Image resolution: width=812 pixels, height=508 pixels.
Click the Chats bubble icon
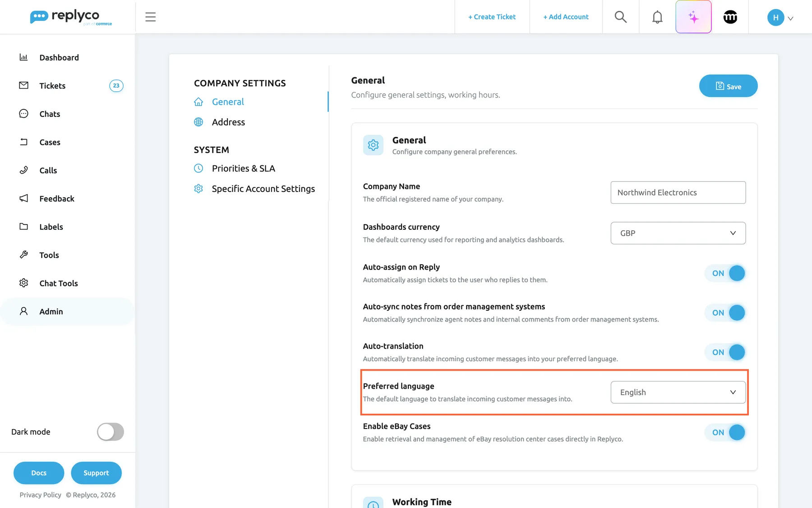click(24, 114)
